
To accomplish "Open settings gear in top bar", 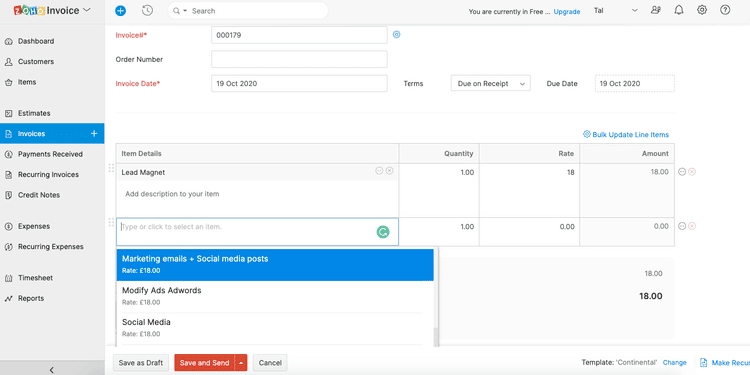I will tap(702, 10).
